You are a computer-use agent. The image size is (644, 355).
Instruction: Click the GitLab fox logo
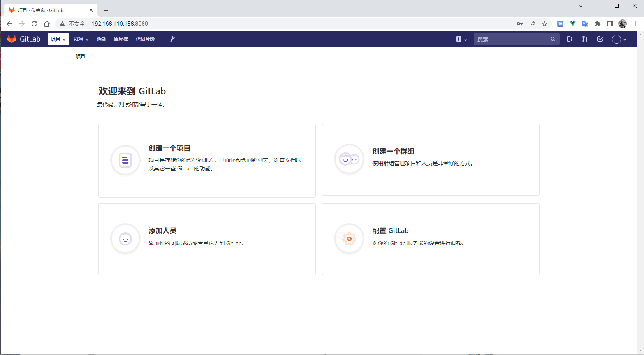[12, 39]
